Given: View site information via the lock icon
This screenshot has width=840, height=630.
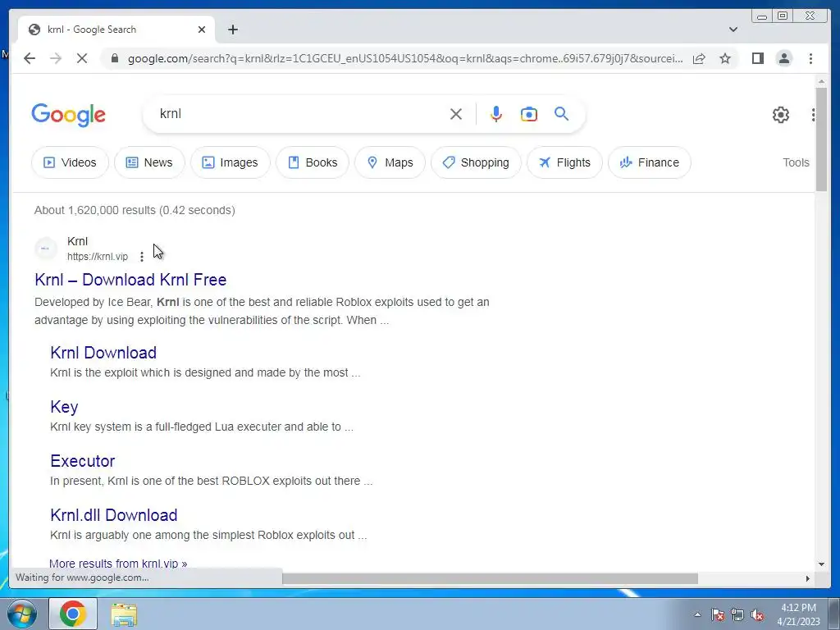Looking at the screenshot, I should tap(114, 58).
